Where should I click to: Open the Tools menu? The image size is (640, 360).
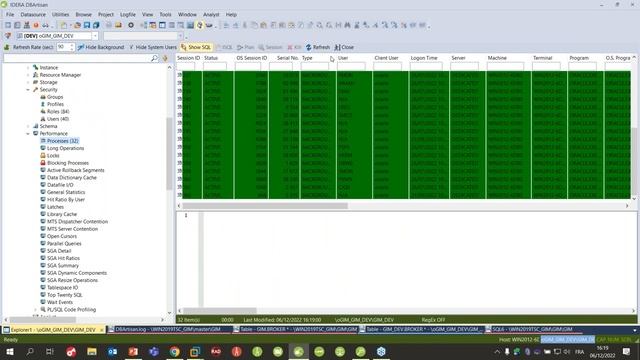[x=165, y=14]
